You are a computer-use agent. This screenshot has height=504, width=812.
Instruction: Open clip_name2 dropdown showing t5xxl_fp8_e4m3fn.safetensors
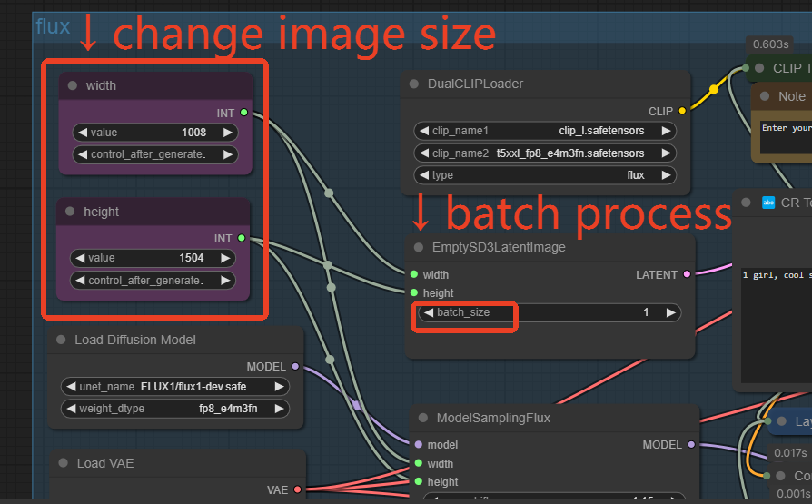[x=545, y=153]
